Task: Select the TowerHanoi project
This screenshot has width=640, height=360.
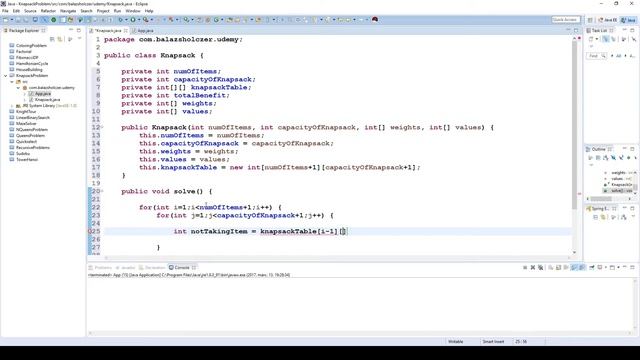Action: 27,160
